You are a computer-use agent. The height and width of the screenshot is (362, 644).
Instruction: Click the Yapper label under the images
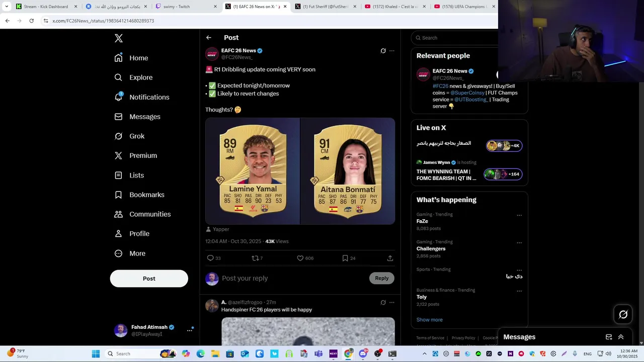tap(217, 229)
